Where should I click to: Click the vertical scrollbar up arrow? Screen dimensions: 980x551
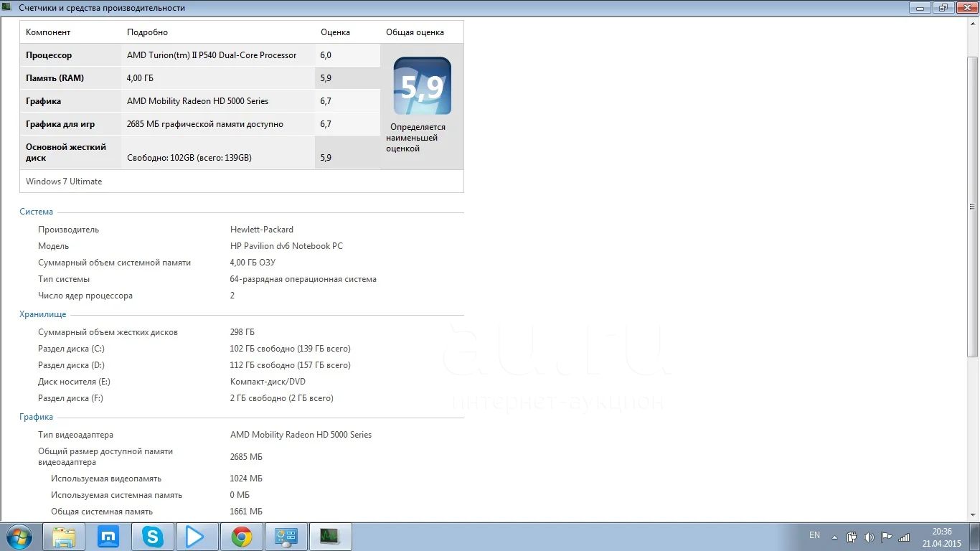pos(973,23)
